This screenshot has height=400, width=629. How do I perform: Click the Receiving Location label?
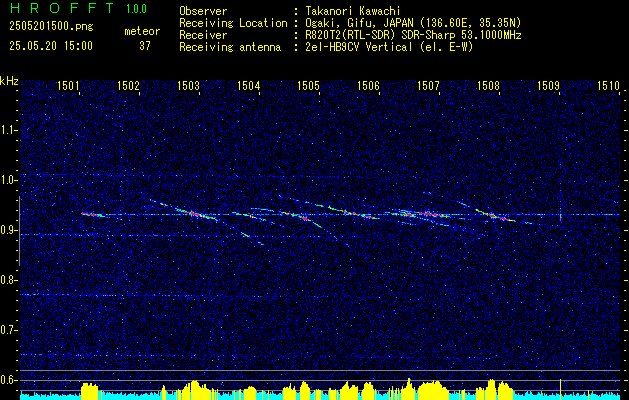pyautogui.click(x=233, y=23)
